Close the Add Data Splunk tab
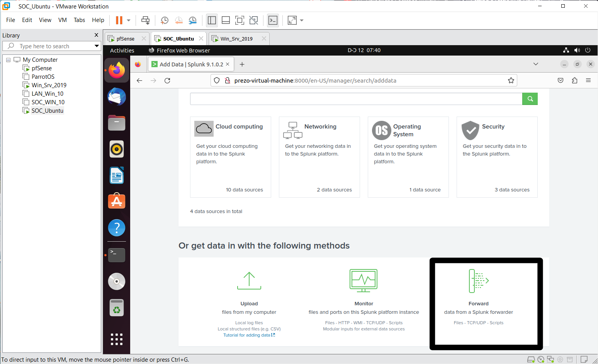598x364 pixels. 228,64
